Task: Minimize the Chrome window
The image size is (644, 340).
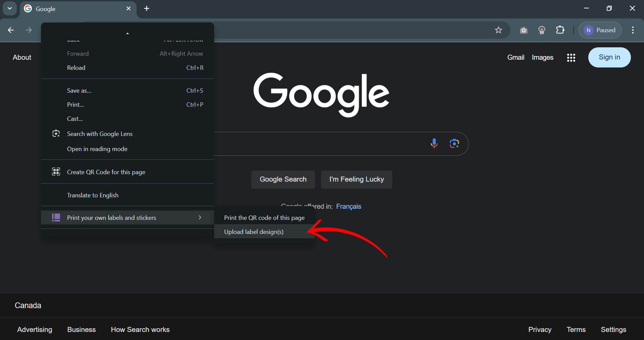Action: click(586, 8)
